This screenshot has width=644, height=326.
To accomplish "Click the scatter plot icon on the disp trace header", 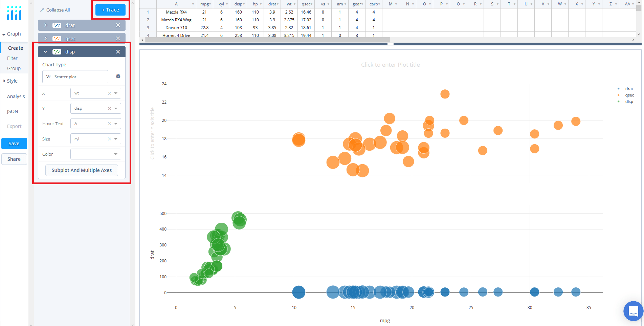I will [57, 51].
